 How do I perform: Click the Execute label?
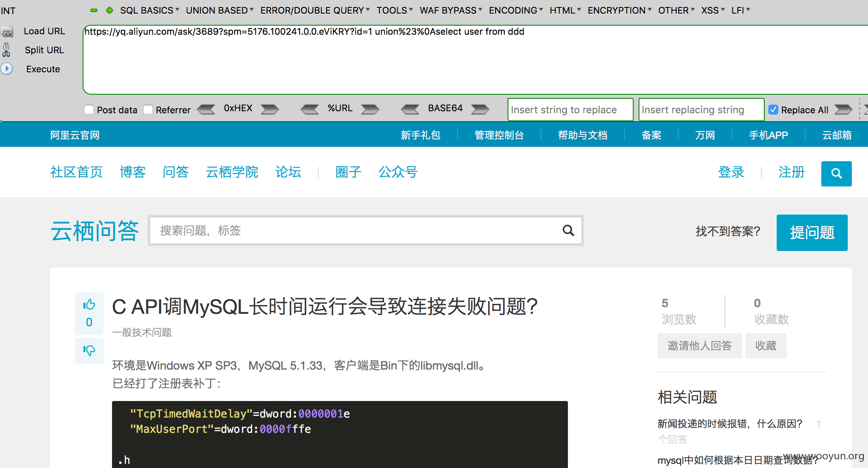tap(43, 69)
